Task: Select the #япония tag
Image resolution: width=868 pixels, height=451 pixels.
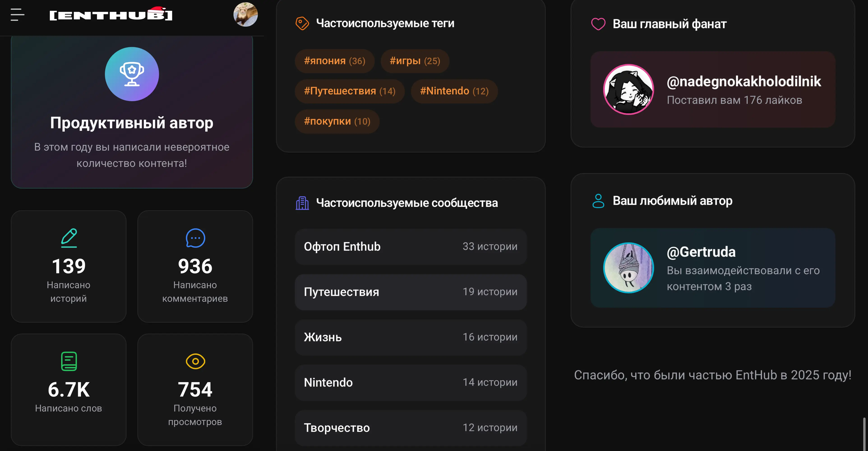Action: (334, 61)
